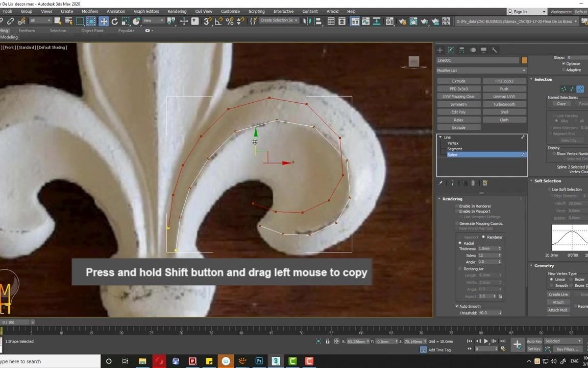Select the Move transform tool
The image size is (588, 368).
tap(104, 21)
